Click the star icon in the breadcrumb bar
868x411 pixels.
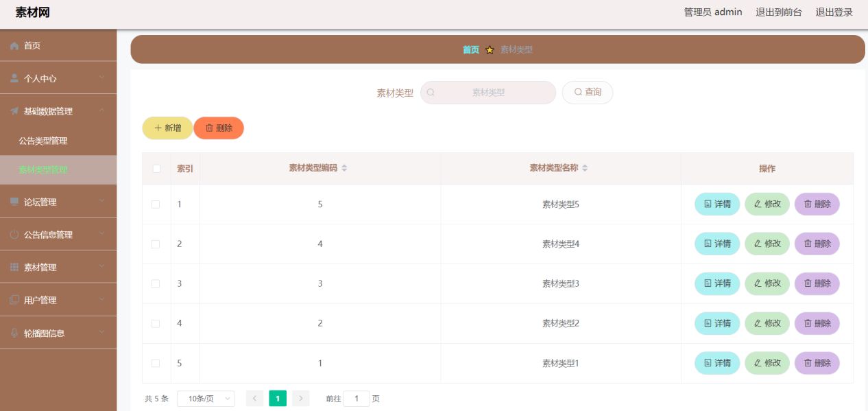point(490,50)
